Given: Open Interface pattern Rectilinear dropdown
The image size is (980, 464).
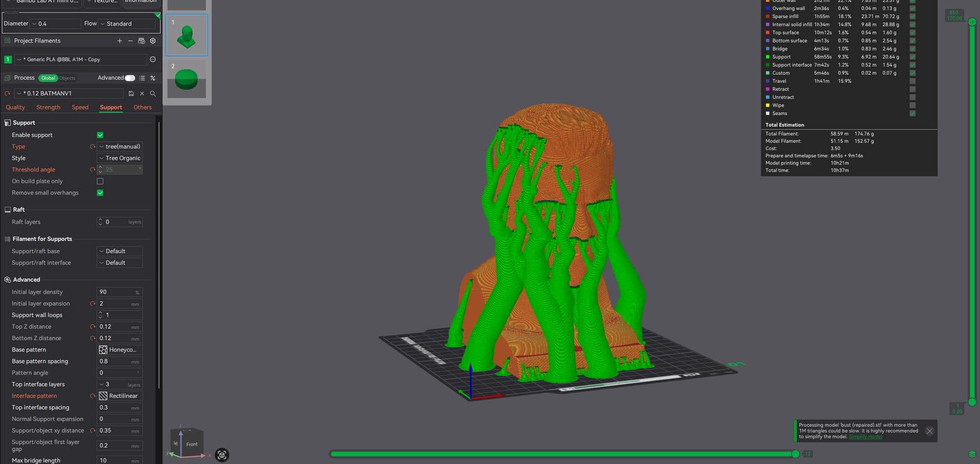Looking at the screenshot, I should pos(120,396).
